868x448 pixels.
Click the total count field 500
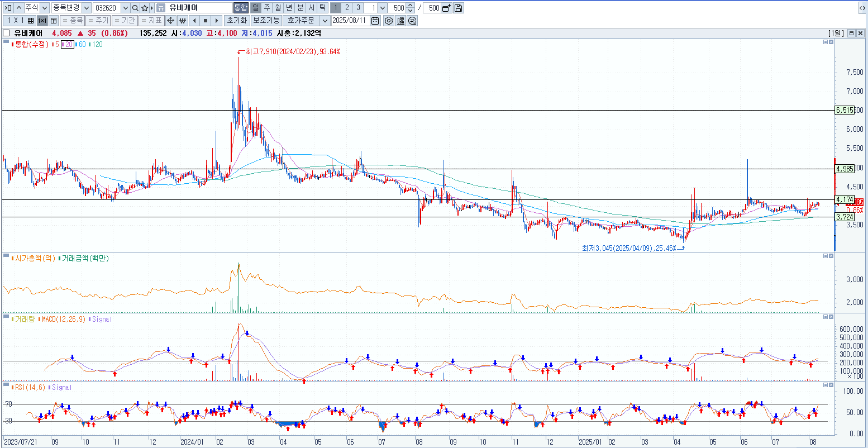(432, 8)
